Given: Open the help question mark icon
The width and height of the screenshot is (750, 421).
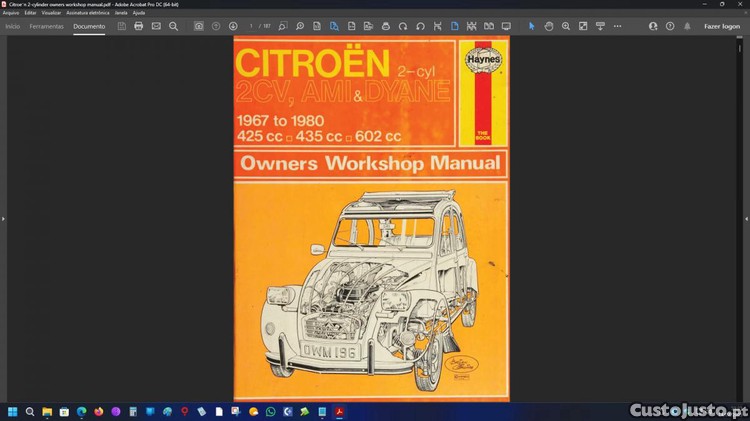Looking at the screenshot, I should coord(670,26).
